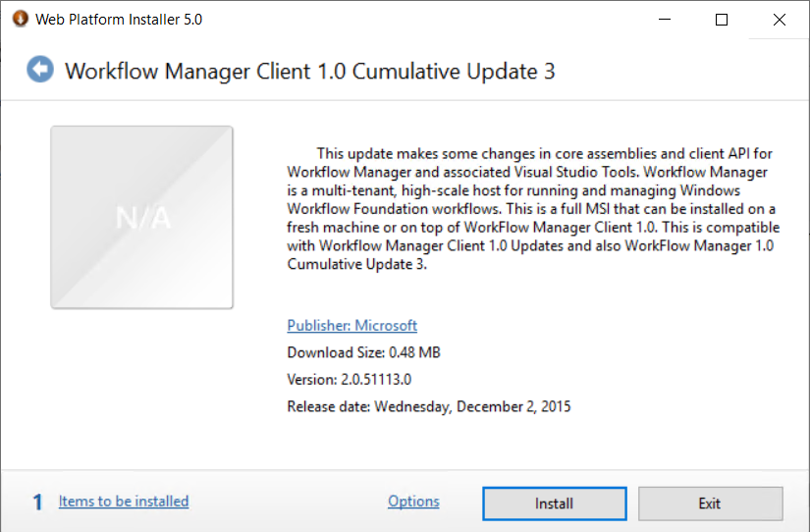Click the N/A label inside the thumbnail
810x532 pixels.
143,217
